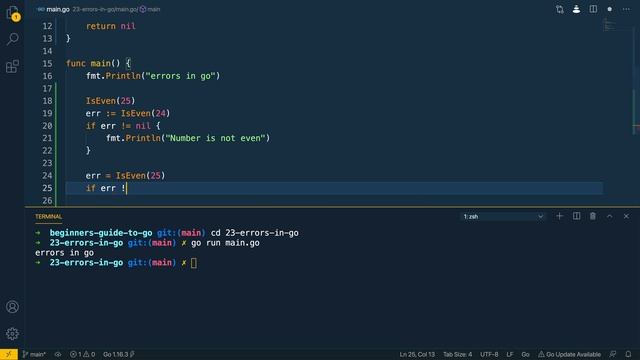This screenshot has width=640, height=360.
Task: Open the Extensions view in activity bar
Action: click(12, 66)
